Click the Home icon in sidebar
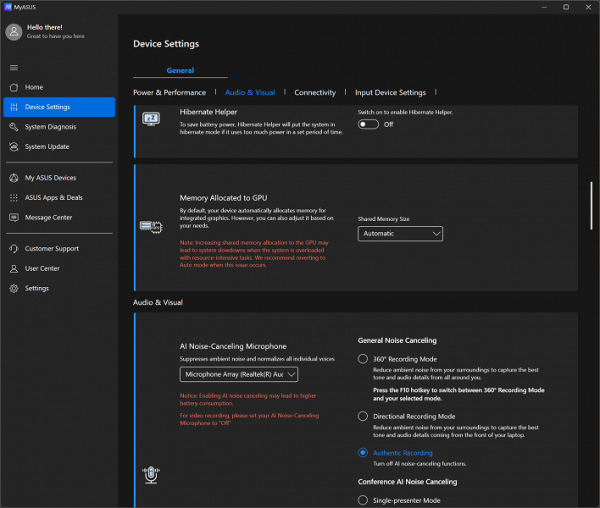This screenshot has height=508, width=600. (13, 87)
